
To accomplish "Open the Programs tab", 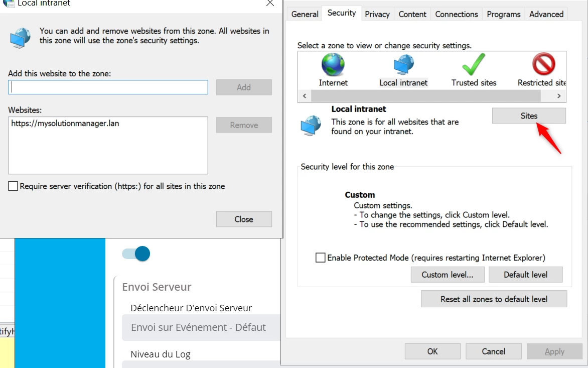I will click(504, 14).
